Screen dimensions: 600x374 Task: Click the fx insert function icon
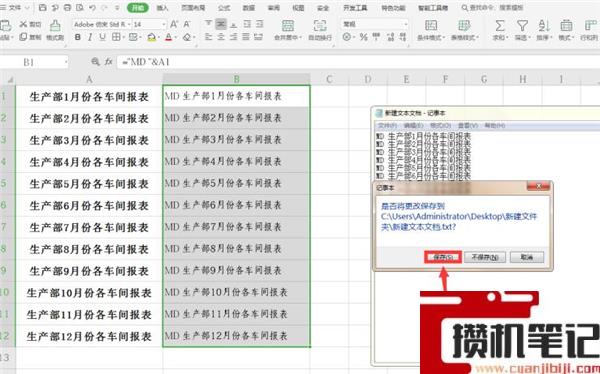click(x=109, y=61)
